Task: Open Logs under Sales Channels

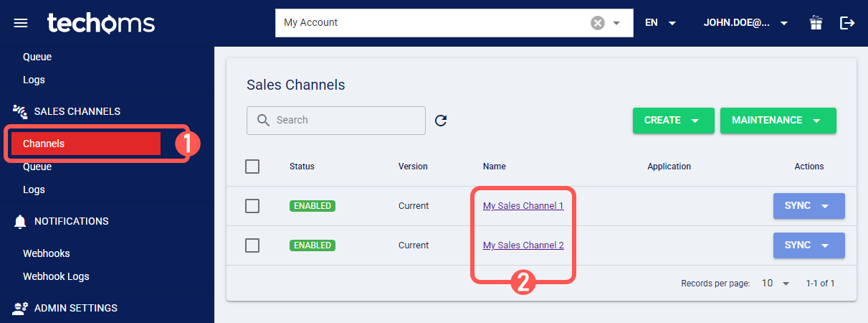Action: pos(34,189)
